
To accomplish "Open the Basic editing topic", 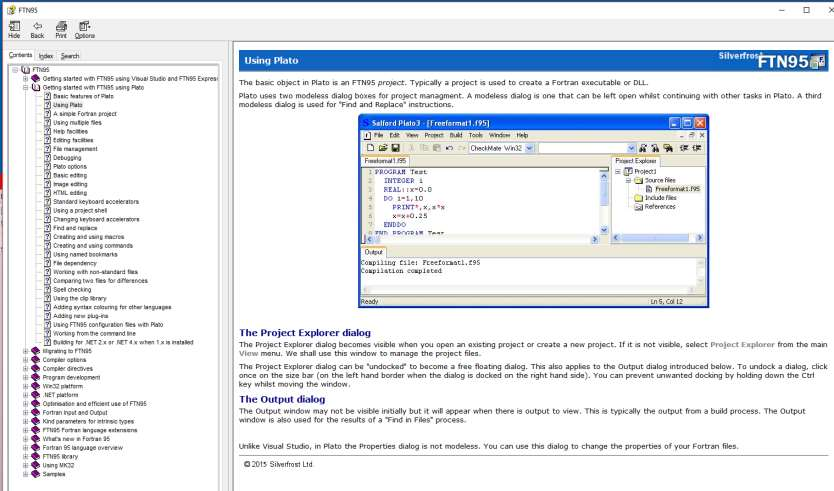I will coord(70,176).
